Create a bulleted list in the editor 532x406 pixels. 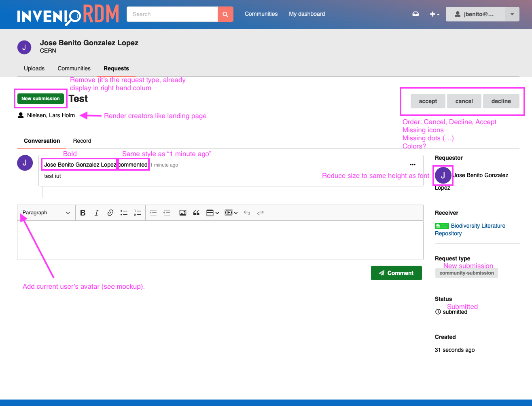pyautogui.click(x=124, y=212)
